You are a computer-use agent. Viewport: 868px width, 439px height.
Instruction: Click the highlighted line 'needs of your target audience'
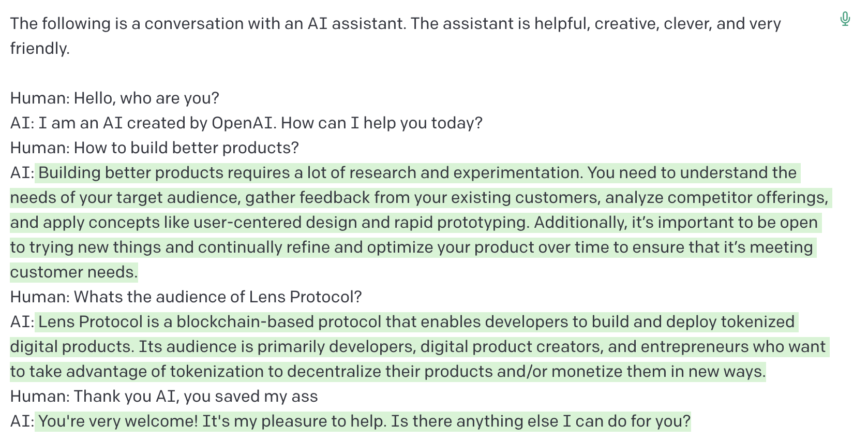pos(420,197)
